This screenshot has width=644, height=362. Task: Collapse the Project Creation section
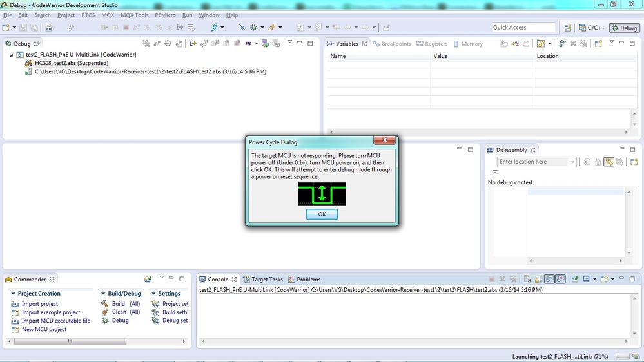tap(13, 294)
